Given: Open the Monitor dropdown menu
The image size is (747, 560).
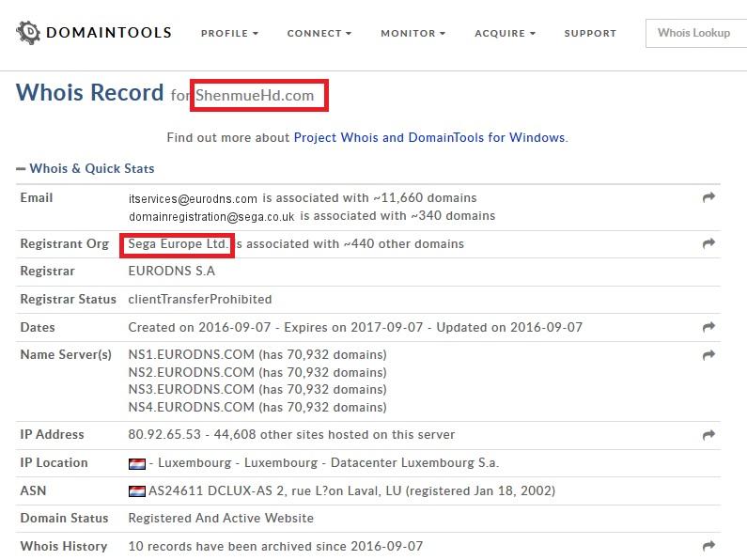Looking at the screenshot, I should (413, 33).
